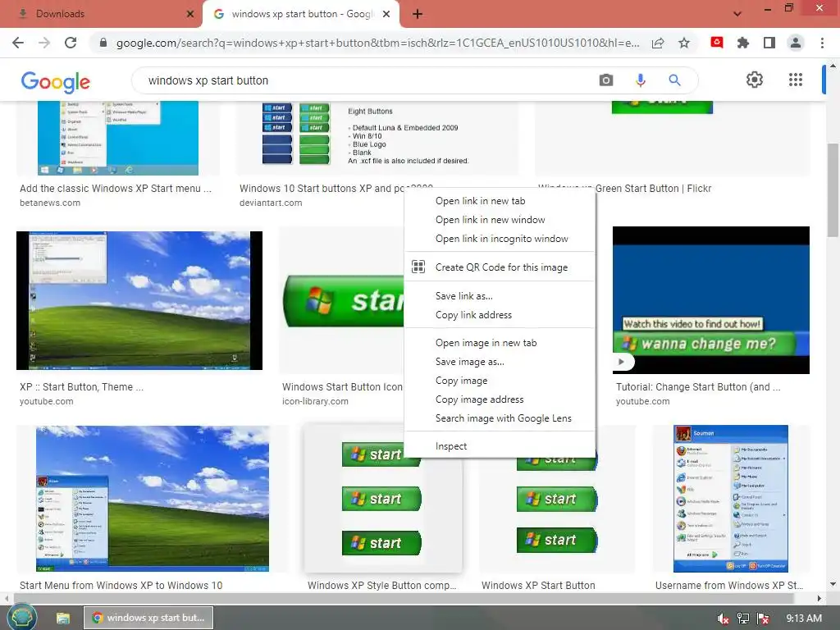Viewport: 840px width, 630px height.
Task: Go back using the browser back arrow
Action: [x=18, y=43]
